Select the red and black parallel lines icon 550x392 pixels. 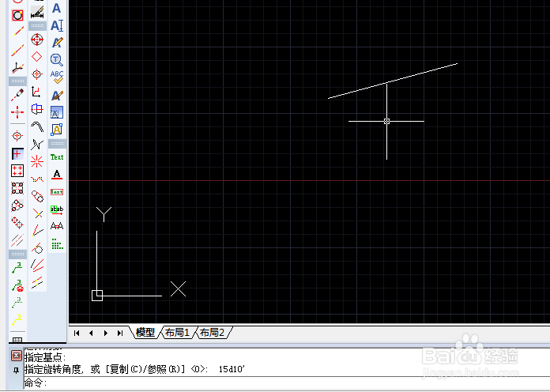tap(17, 240)
